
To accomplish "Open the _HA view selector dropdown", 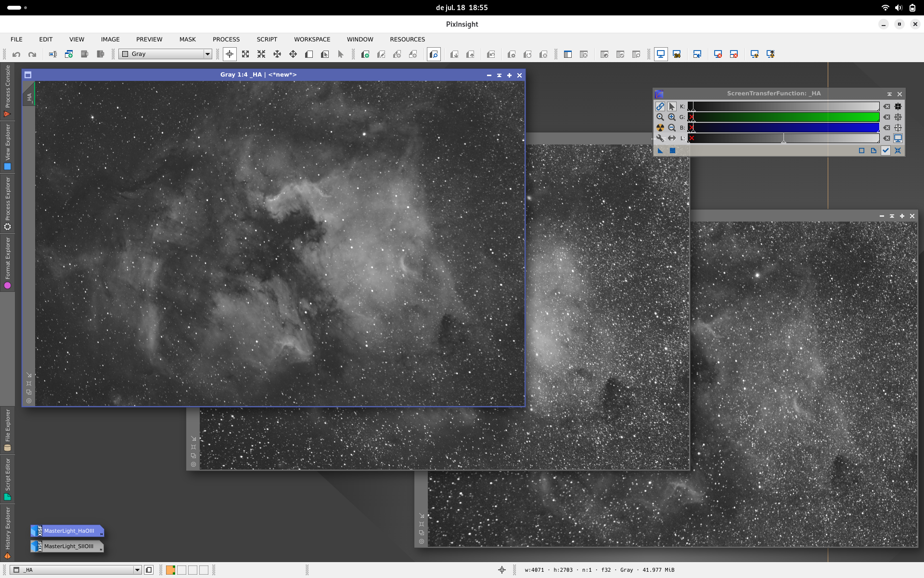I will [76, 570].
